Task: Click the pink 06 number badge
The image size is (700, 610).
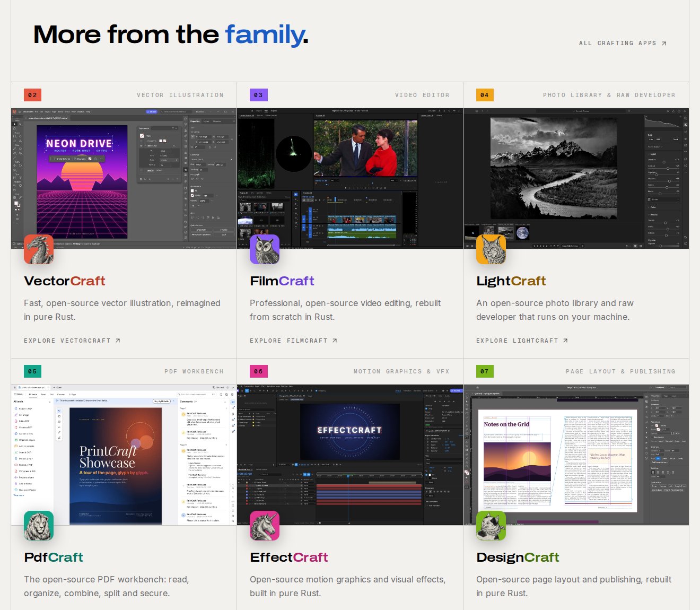Action: coord(258,371)
